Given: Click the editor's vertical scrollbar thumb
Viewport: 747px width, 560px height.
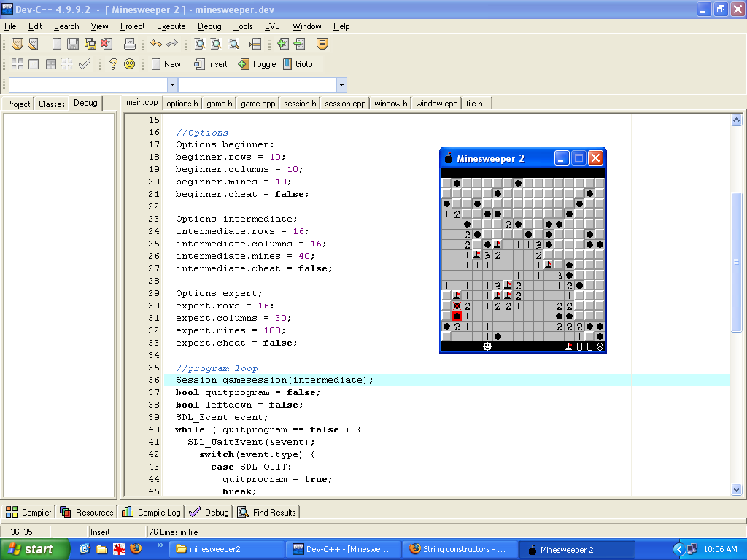Looking at the screenshot, I should point(736,262).
